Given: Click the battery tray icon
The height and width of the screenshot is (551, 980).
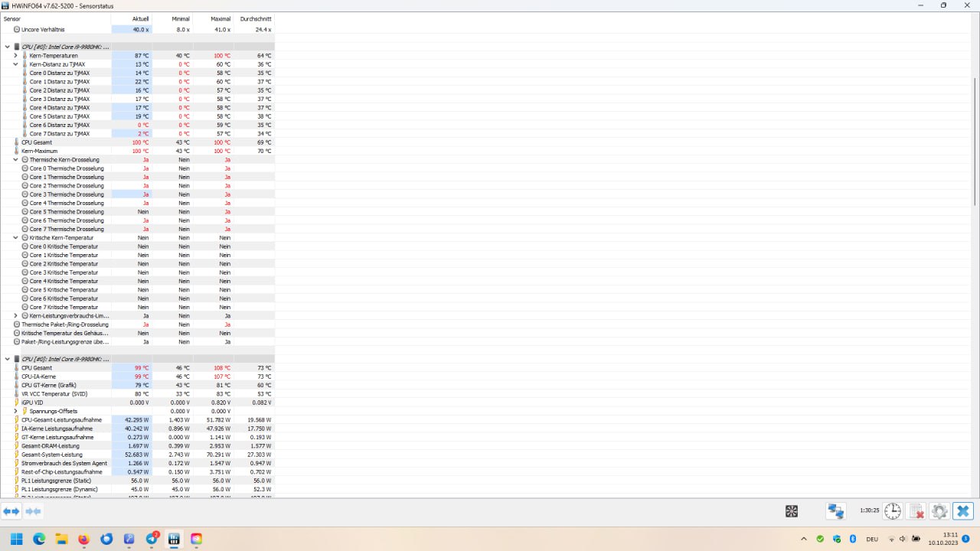Looking at the screenshot, I should [916, 539].
